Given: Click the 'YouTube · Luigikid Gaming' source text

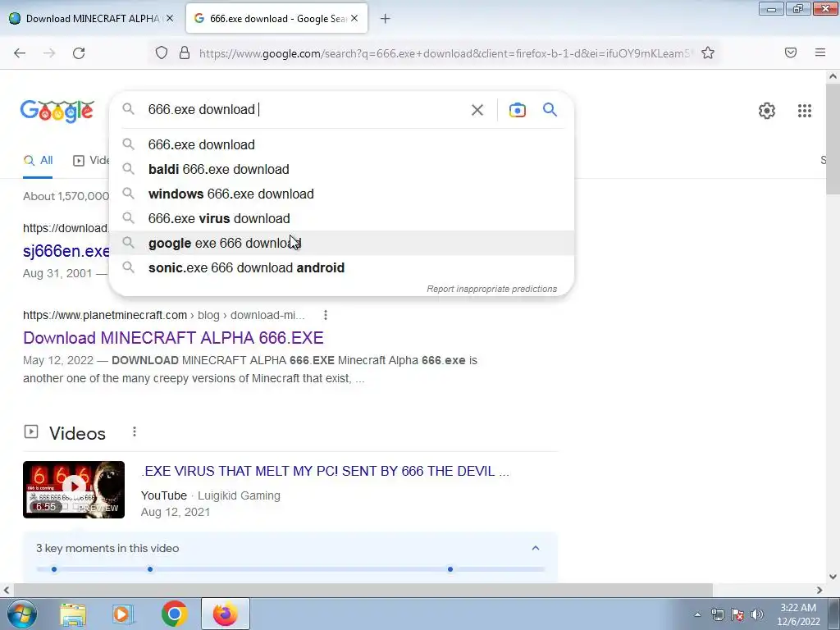Looking at the screenshot, I should [211, 495].
